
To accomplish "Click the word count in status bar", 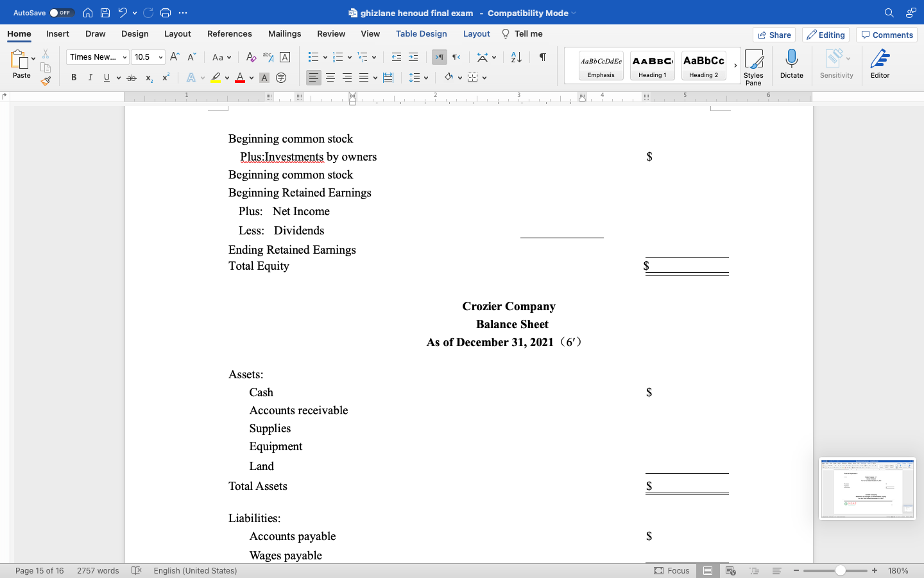I will (x=98, y=570).
